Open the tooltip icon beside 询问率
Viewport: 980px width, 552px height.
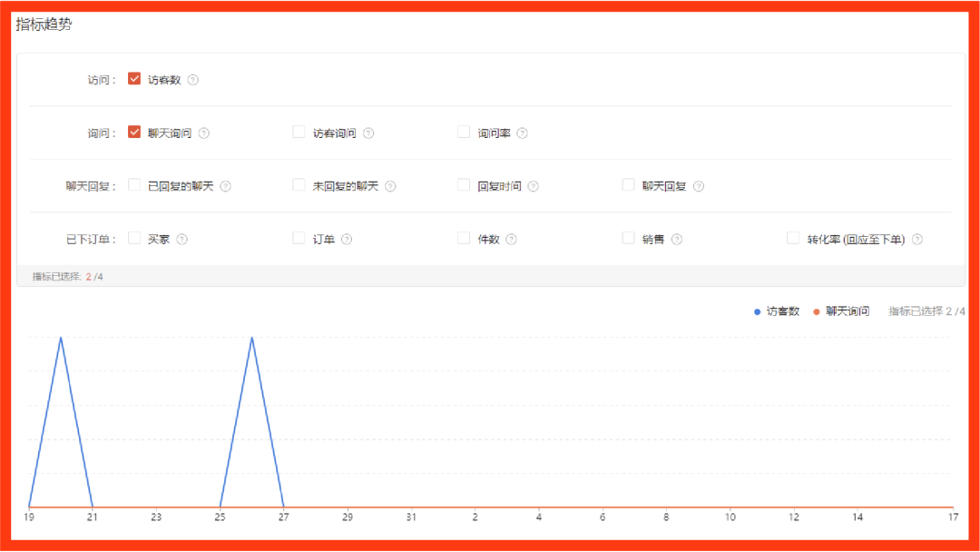[523, 133]
